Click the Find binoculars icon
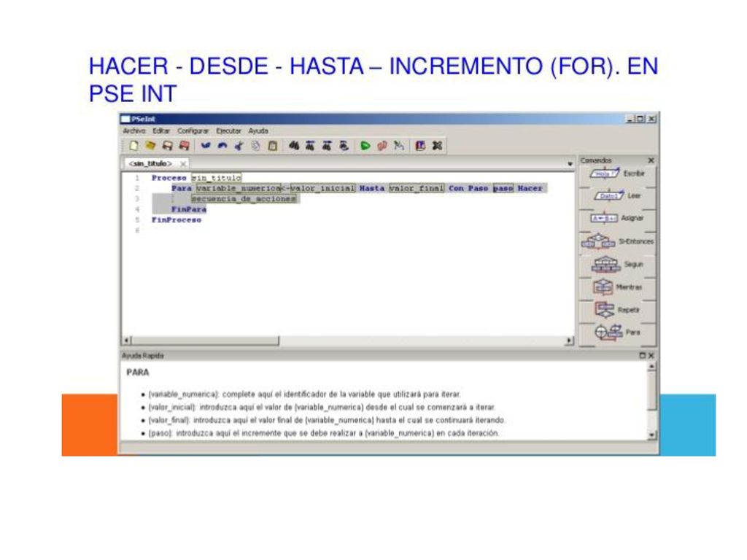Viewport: 747px width, 560px height. 294,146
